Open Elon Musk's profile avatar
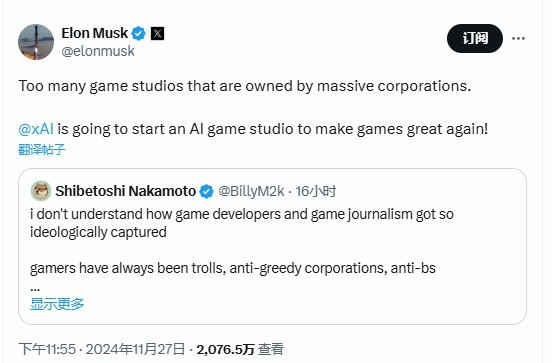 (x=36, y=42)
